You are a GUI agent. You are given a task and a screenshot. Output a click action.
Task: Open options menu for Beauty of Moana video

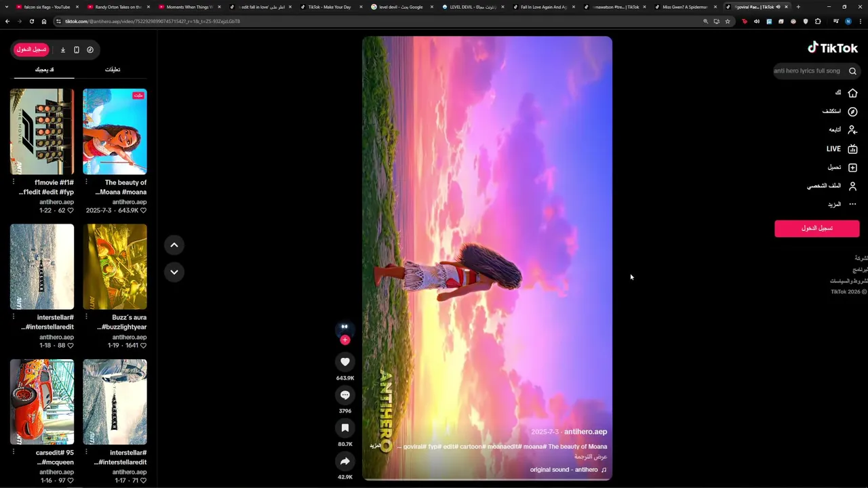[x=86, y=182]
